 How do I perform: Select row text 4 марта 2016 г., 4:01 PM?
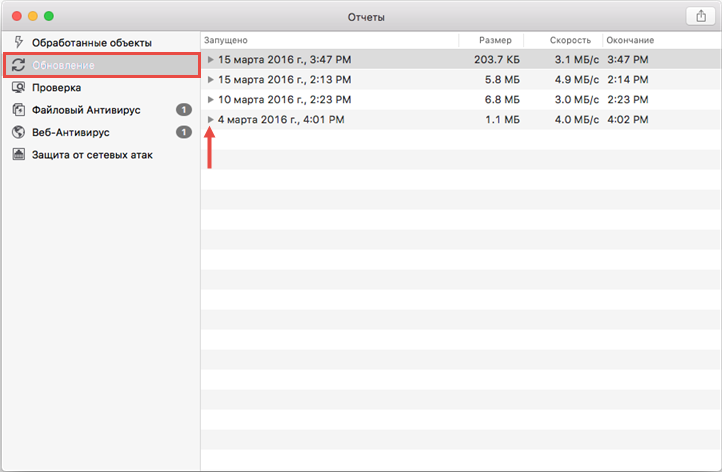pos(281,119)
